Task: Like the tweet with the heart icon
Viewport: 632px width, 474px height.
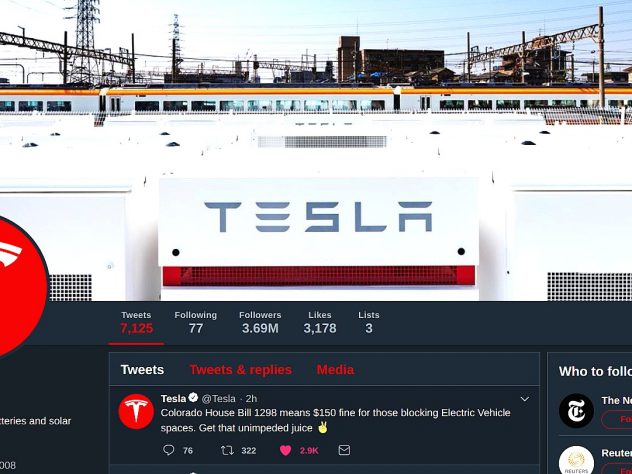Action: 285,450
